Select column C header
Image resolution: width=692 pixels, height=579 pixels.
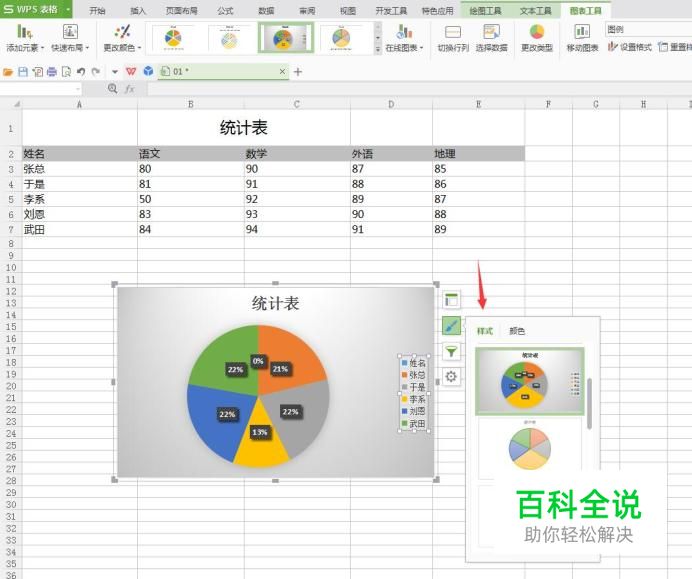pyautogui.click(x=297, y=104)
